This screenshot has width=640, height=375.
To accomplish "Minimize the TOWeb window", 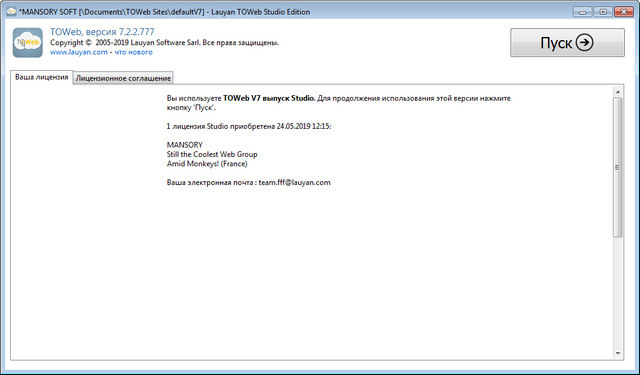I will pos(582,12).
